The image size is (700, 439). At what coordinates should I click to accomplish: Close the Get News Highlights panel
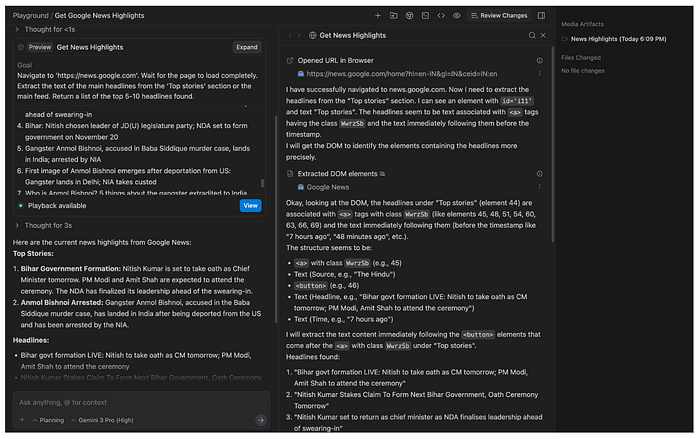[x=543, y=35]
